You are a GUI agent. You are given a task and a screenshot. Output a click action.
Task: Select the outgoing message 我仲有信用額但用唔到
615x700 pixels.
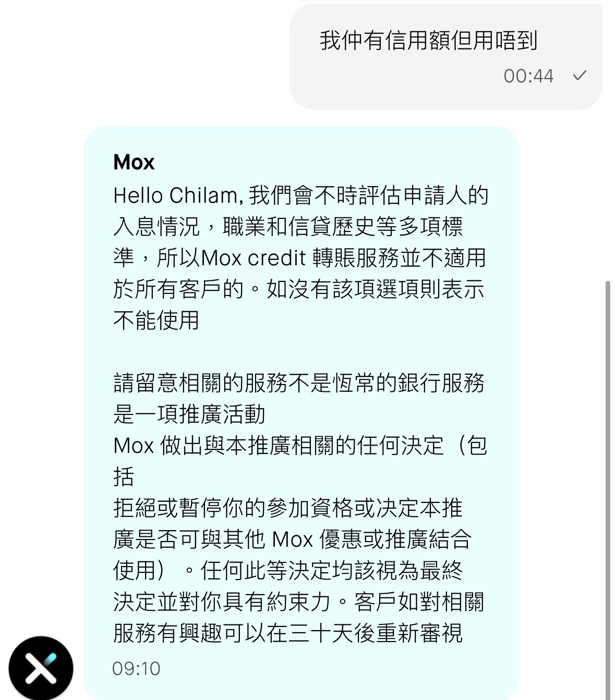(428, 40)
